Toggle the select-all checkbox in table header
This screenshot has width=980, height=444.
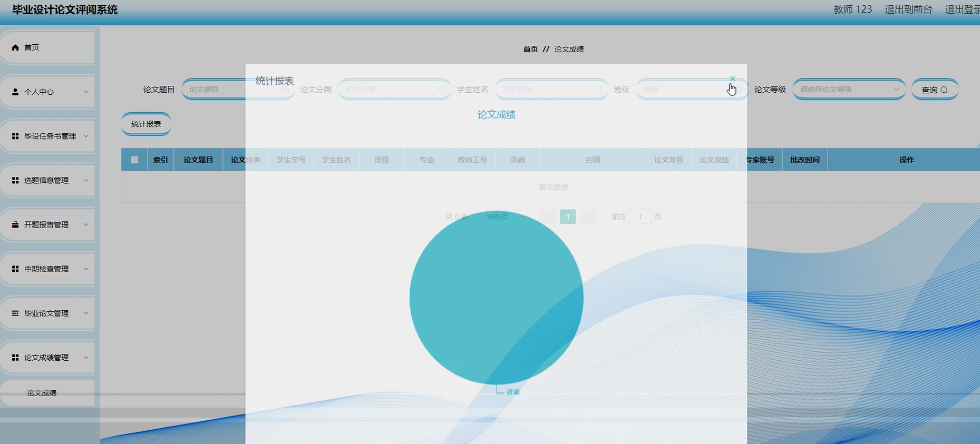click(134, 160)
